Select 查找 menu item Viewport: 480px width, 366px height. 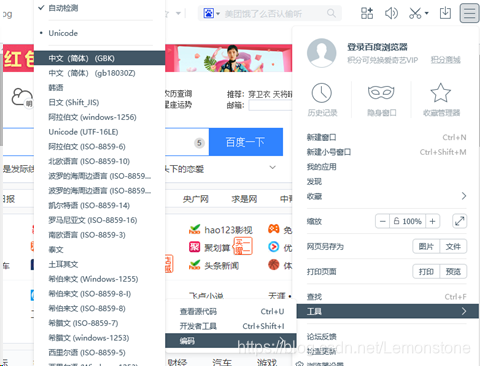[x=387, y=297]
